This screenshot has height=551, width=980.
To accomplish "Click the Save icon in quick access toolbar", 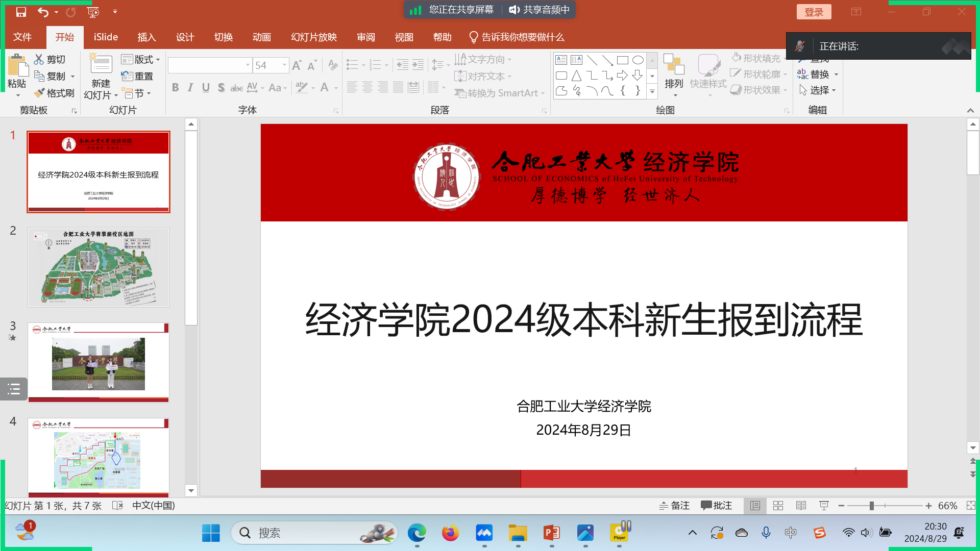I will 21,12.
